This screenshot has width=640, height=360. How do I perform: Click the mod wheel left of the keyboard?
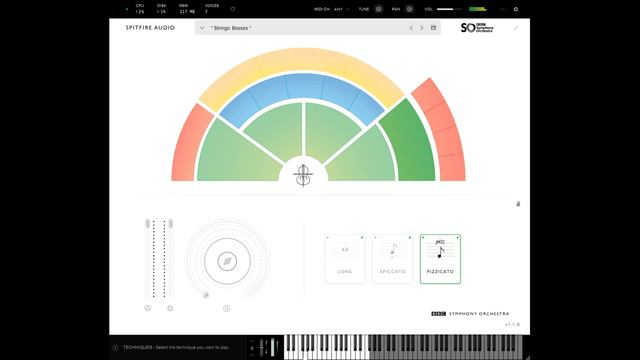[x=273, y=348]
